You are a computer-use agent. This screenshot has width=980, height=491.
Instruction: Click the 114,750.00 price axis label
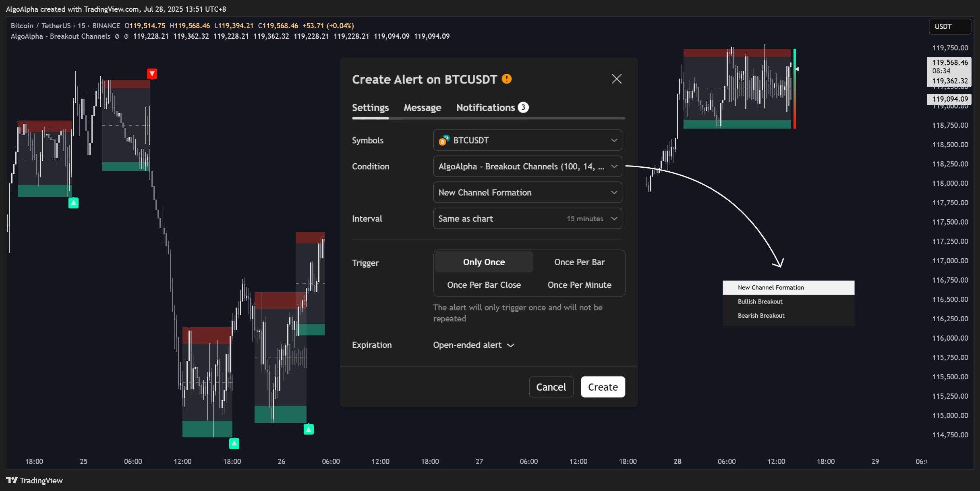point(950,435)
